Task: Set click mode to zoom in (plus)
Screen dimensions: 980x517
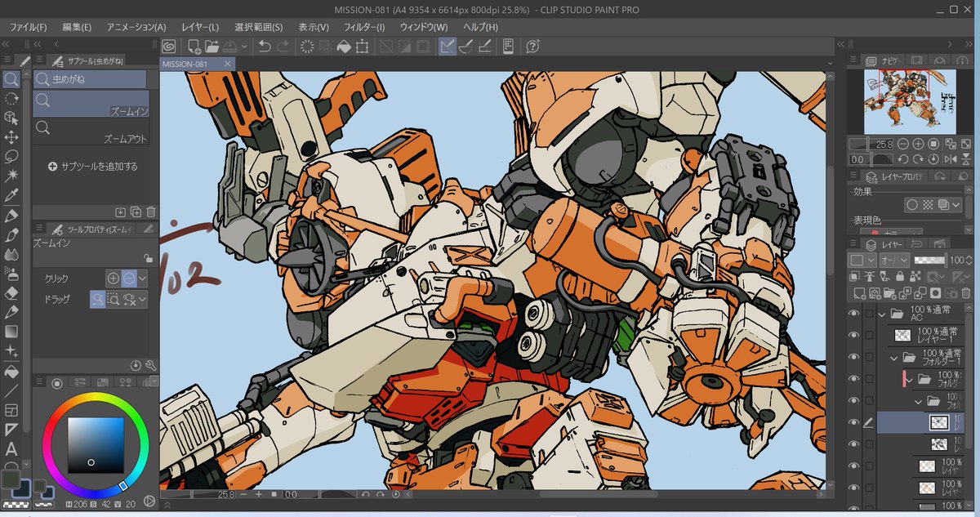Action: [x=114, y=279]
